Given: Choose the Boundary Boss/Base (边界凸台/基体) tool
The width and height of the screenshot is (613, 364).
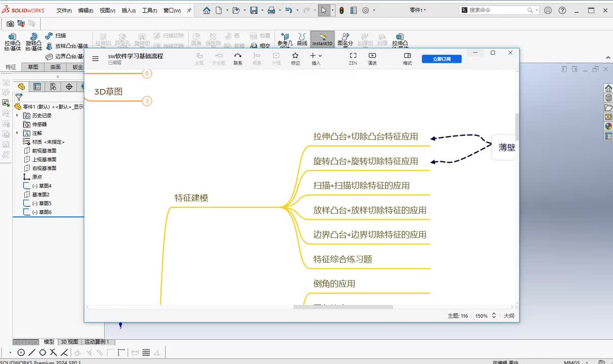Looking at the screenshot, I should click(64, 57).
